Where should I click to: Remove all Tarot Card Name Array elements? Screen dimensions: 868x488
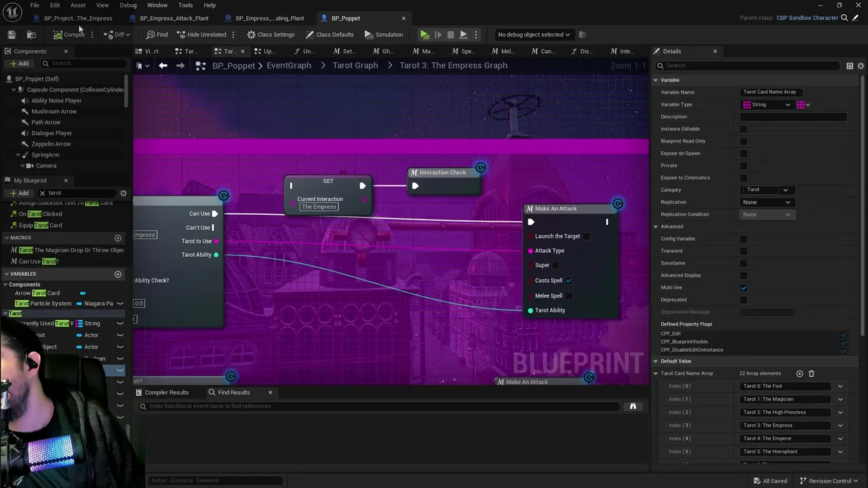coord(811,373)
